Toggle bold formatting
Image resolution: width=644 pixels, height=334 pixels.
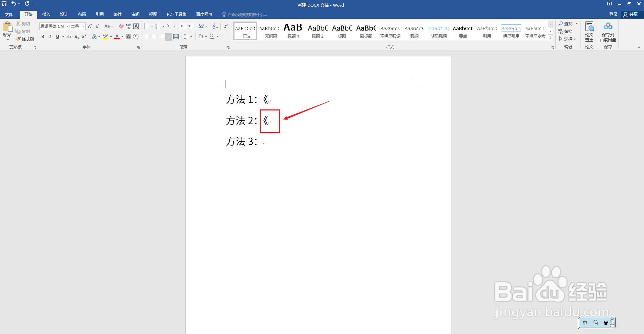coord(43,37)
